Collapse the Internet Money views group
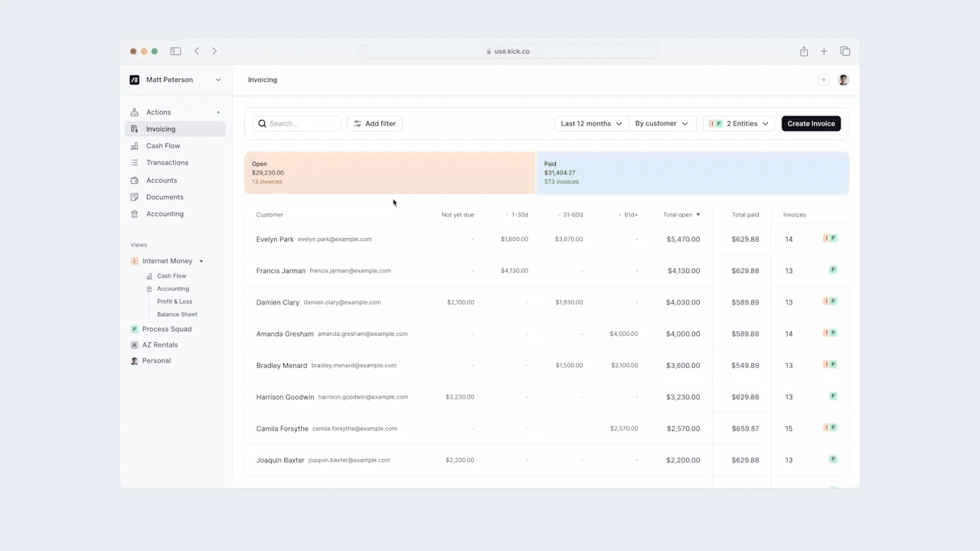Viewport: 980px width, 551px height. pos(200,260)
